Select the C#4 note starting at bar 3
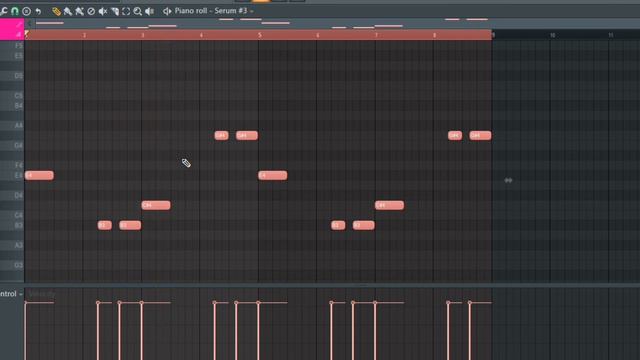Image resolution: width=640 pixels, height=360 pixels. (x=156, y=205)
